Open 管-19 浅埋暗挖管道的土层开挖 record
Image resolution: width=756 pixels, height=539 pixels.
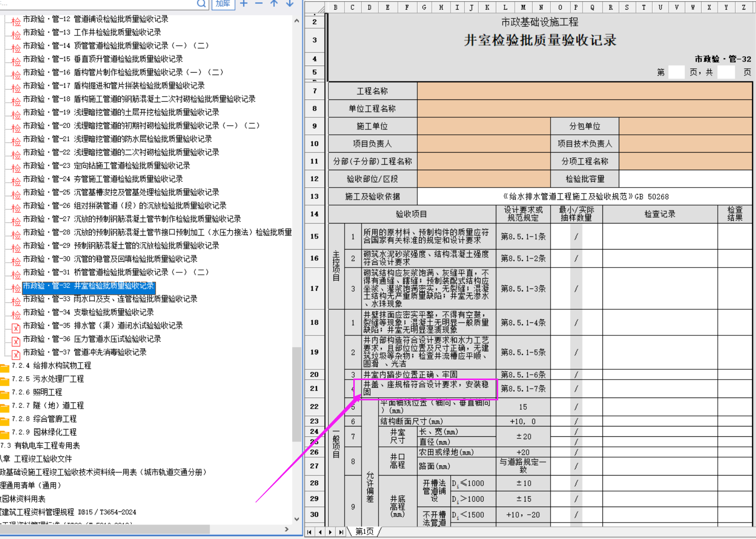coord(121,112)
